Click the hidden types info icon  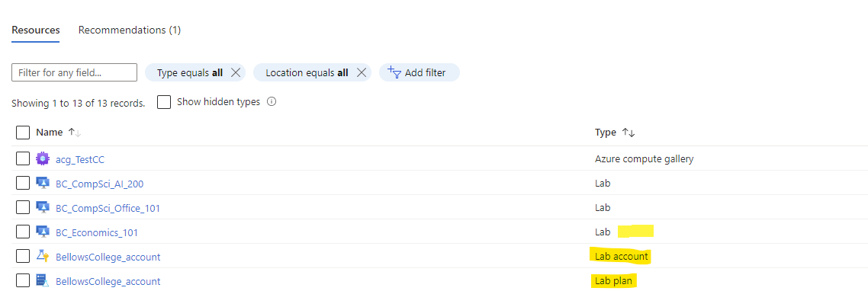pos(272,102)
